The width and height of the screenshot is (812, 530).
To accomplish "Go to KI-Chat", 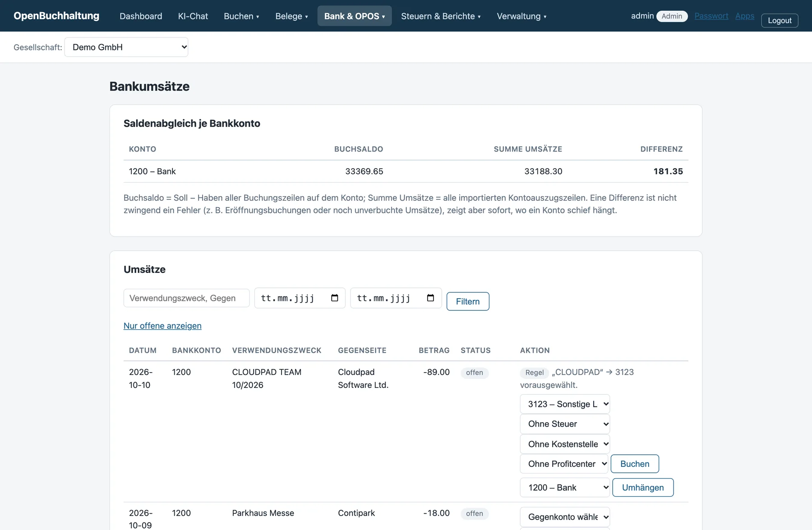I will (x=193, y=16).
